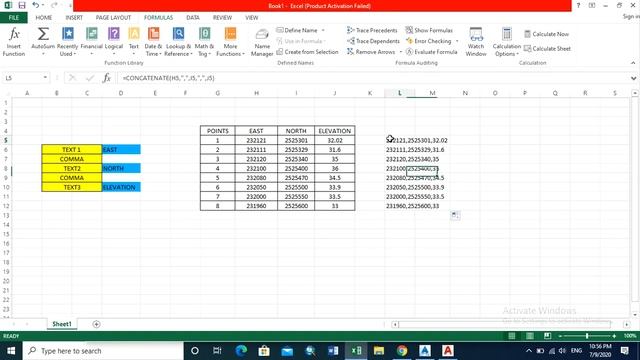The height and width of the screenshot is (360, 640).
Task: Select the yellow TEXT 1 cell
Action: click(71, 149)
